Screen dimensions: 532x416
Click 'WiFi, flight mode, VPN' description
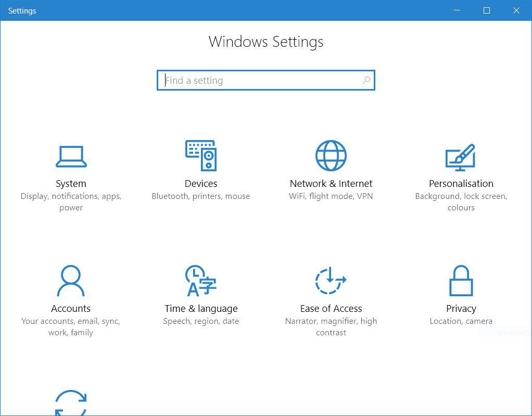click(x=331, y=196)
